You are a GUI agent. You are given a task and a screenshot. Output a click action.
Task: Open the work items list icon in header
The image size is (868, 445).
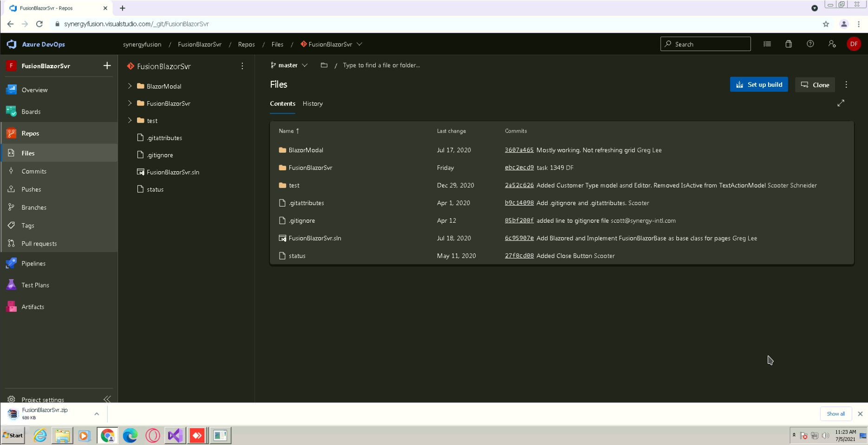pyautogui.click(x=767, y=44)
